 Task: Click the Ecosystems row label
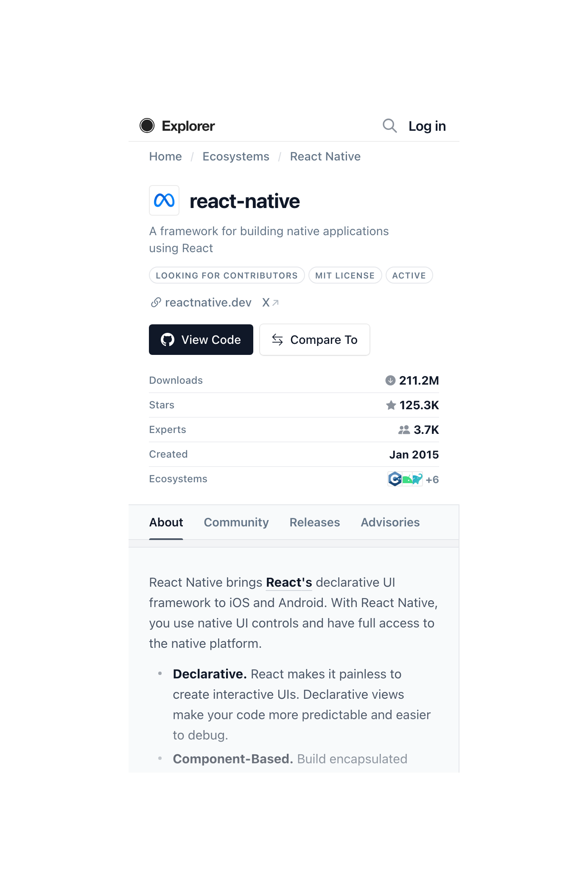(178, 479)
